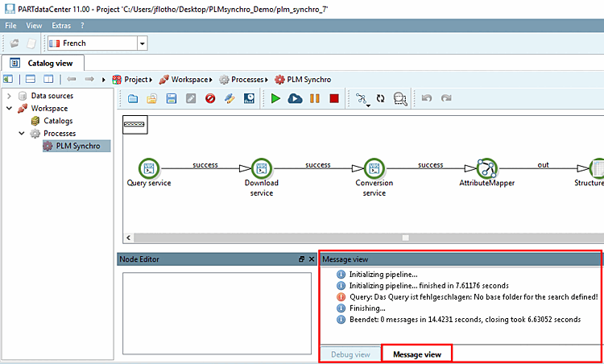Viewport: 604px width, 364px height.
Task: Expand the arrow after Processes breadcrumb
Action: coord(267,80)
